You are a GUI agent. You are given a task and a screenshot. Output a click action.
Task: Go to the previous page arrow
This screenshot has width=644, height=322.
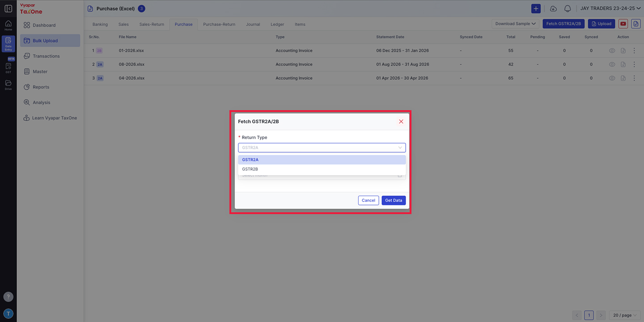coord(577,315)
